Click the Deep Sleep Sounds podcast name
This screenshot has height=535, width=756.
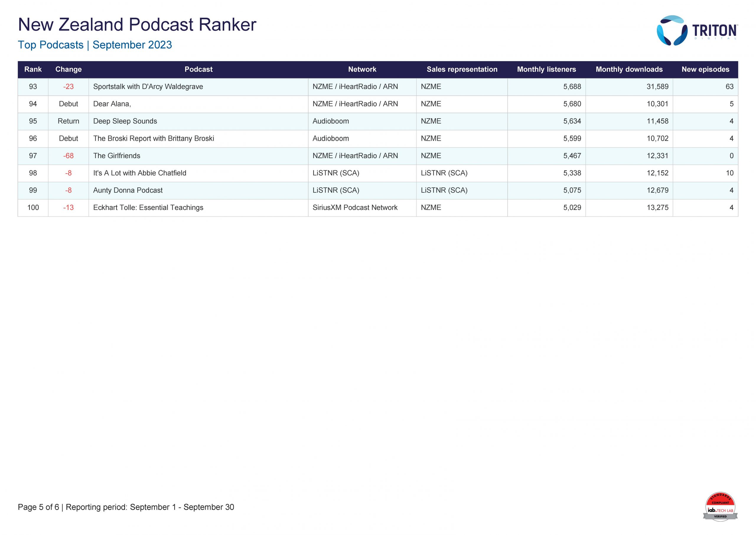[x=125, y=121]
